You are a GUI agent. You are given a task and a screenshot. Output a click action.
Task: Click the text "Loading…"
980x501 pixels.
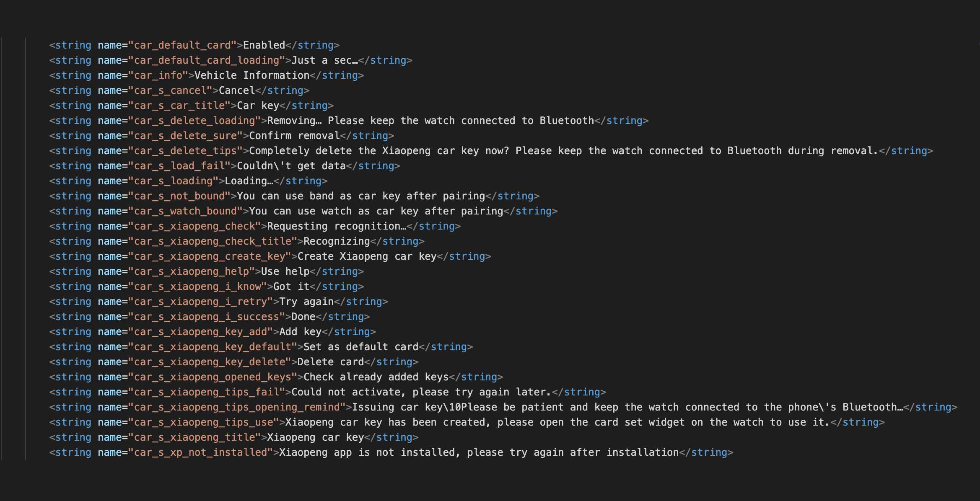(249, 181)
